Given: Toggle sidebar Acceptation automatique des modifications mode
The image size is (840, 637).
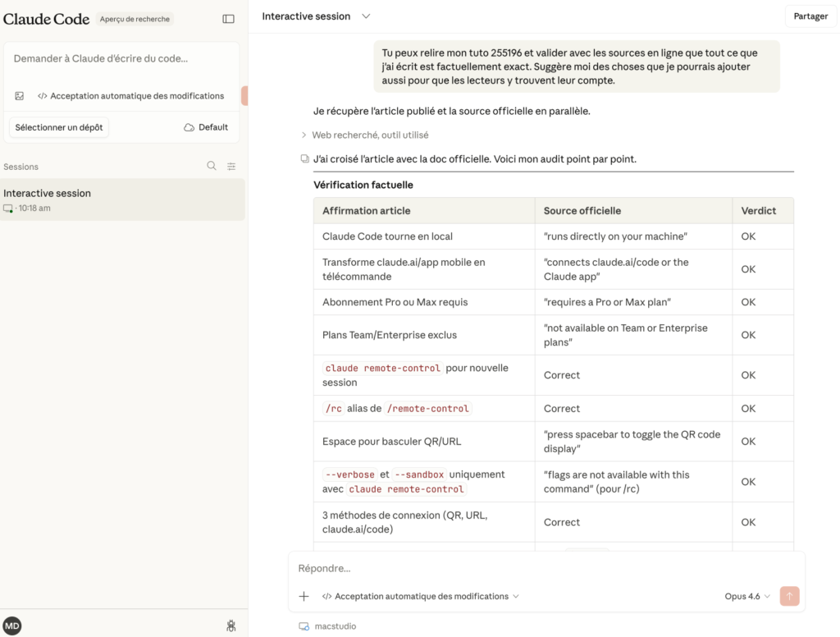Looking at the screenshot, I should (x=130, y=96).
